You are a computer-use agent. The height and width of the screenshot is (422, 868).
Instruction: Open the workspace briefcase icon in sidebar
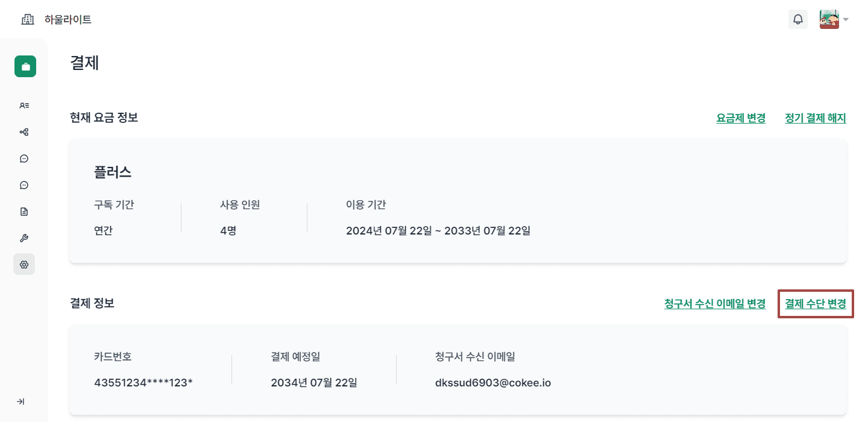point(25,66)
